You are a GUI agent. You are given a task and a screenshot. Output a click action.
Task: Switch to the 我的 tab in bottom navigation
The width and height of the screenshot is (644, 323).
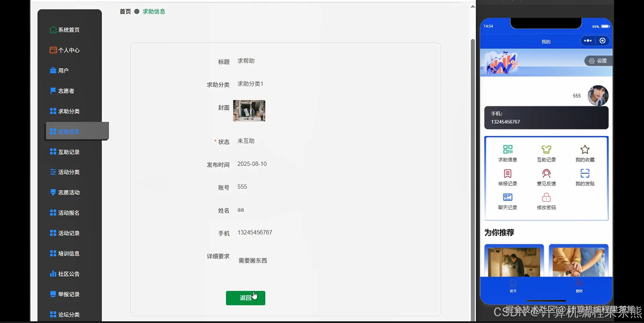[579, 286]
